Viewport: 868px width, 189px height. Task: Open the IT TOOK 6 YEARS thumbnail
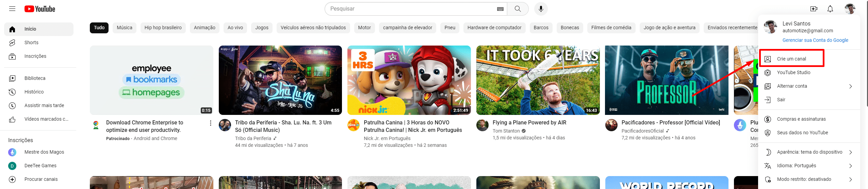[x=538, y=80]
